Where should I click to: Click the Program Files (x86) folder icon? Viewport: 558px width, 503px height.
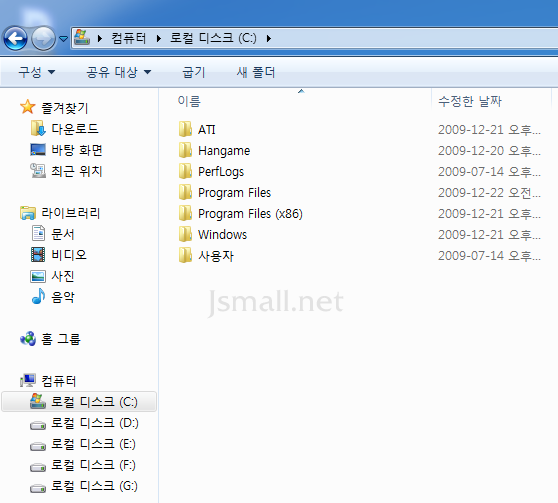[x=185, y=213]
